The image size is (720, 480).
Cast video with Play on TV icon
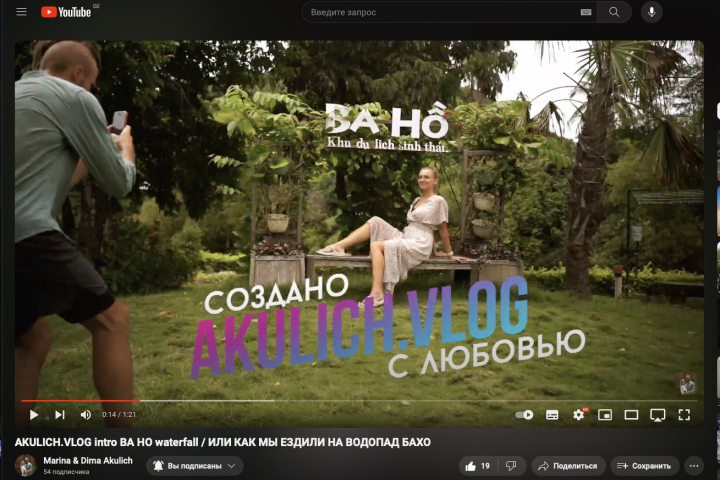pos(658,415)
